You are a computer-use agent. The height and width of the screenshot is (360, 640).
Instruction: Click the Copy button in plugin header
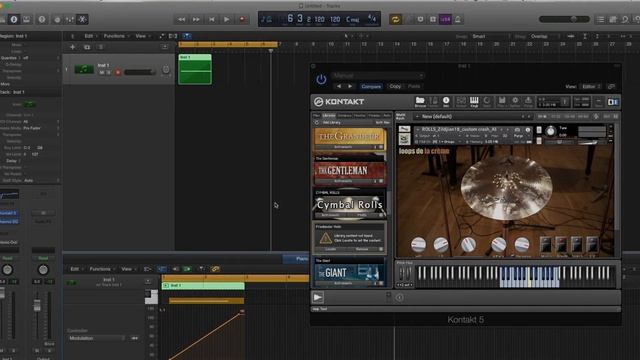pyautogui.click(x=395, y=86)
